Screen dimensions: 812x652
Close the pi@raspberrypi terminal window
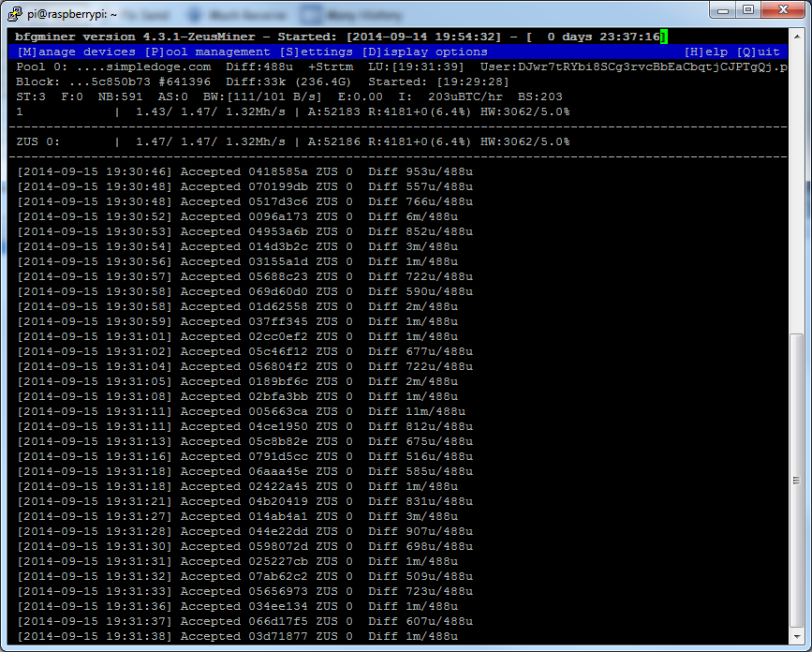(x=784, y=10)
